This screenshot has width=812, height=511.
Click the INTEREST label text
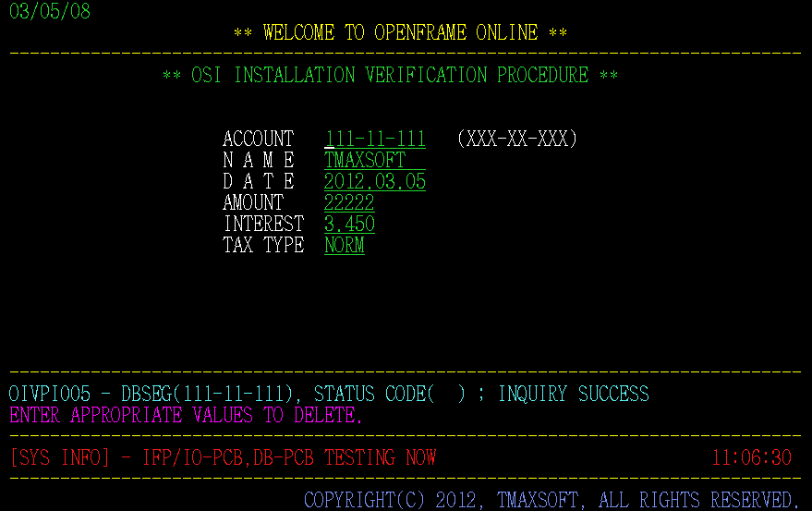tap(263, 225)
